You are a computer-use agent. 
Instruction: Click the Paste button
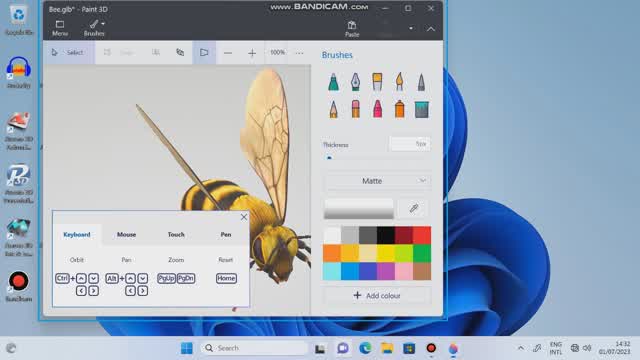click(x=352, y=29)
